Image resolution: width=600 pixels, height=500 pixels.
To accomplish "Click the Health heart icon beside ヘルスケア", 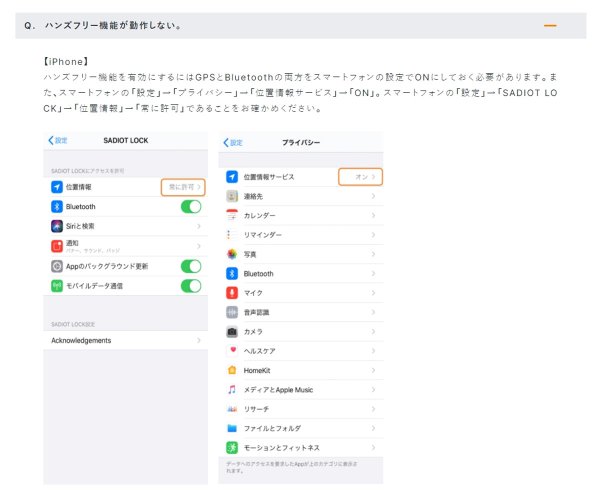I will [x=232, y=351].
